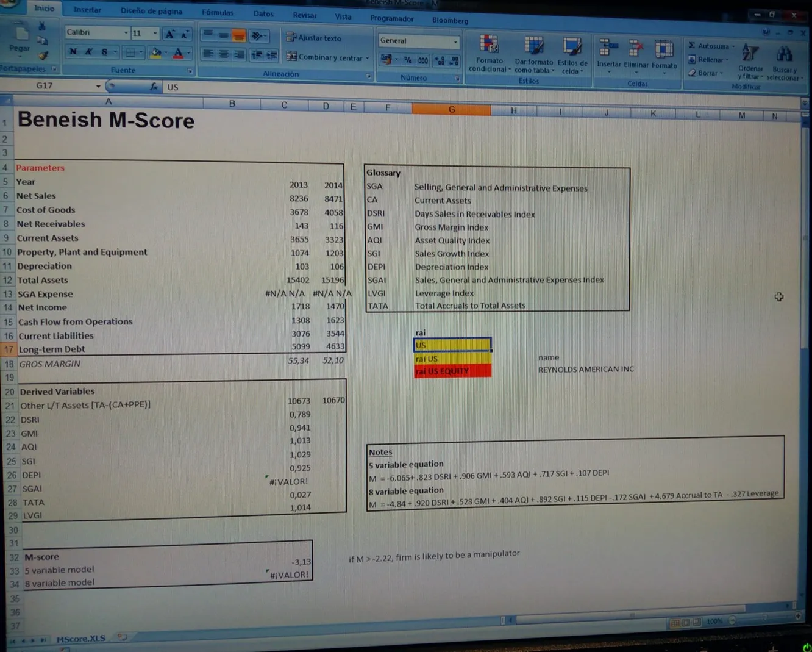Open Formato condicional icon
The width and height of the screenshot is (812, 652).
[489, 45]
